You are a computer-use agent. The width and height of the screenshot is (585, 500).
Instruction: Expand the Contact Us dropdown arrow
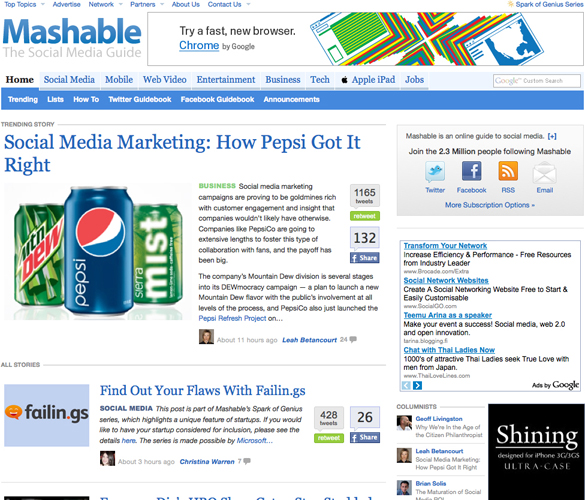click(248, 4)
